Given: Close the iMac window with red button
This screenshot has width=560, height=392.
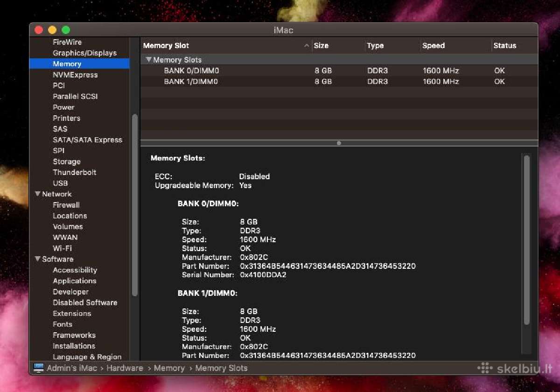Looking at the screenshot, I should [39, 30].
